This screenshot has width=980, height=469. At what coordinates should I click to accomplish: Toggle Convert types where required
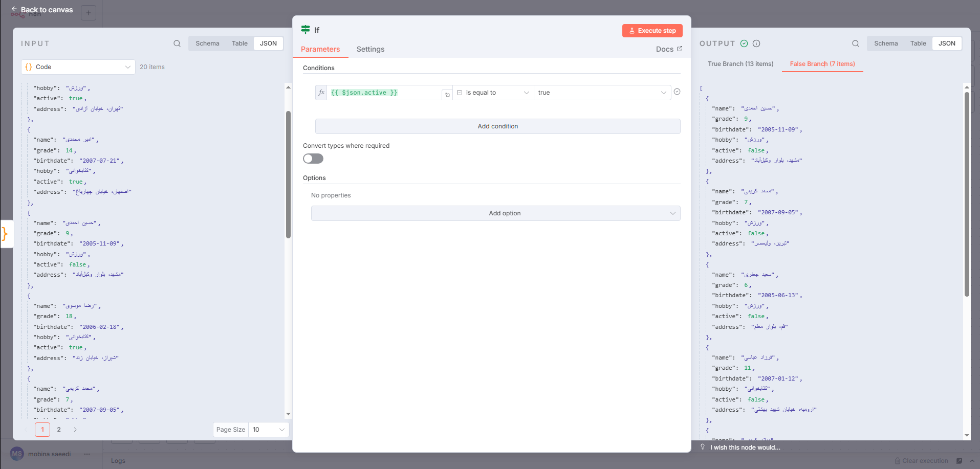coord(313,159)
